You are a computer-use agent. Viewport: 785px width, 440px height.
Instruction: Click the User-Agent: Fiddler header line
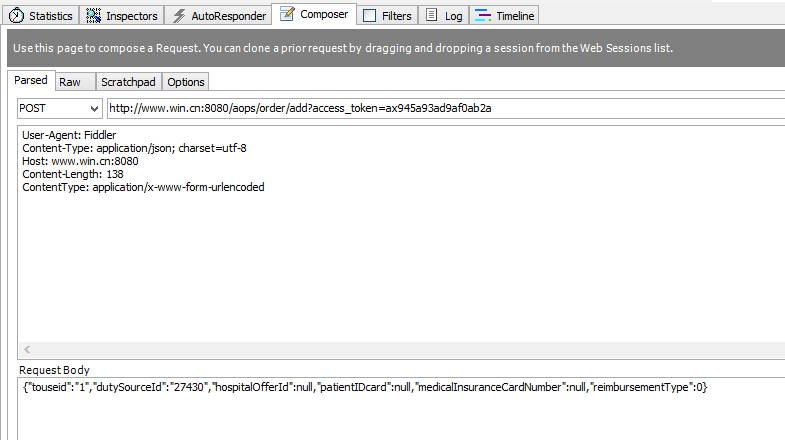(x=69, y=135)
